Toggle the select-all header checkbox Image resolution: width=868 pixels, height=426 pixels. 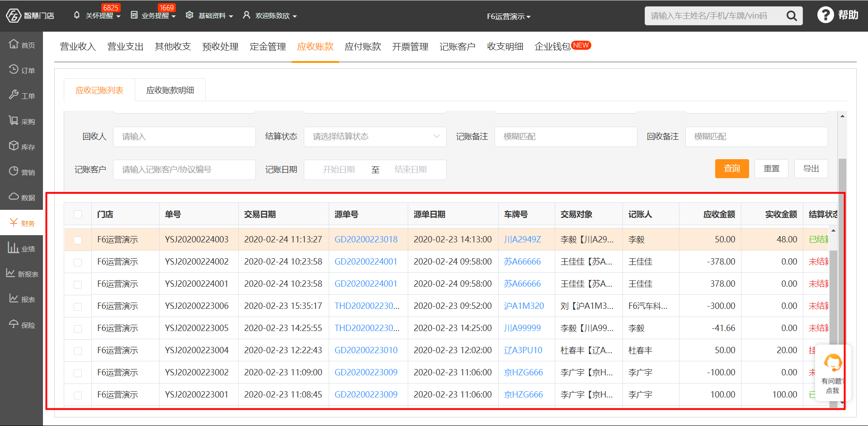point(78,214)
